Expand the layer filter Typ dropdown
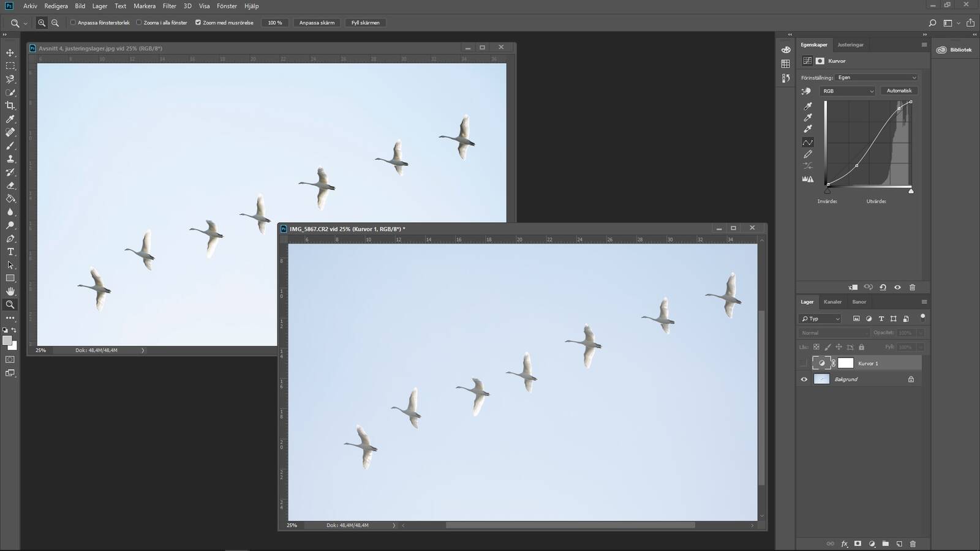Image resolution: width=980 pixels, height=551 pixels. coord(820,319)
